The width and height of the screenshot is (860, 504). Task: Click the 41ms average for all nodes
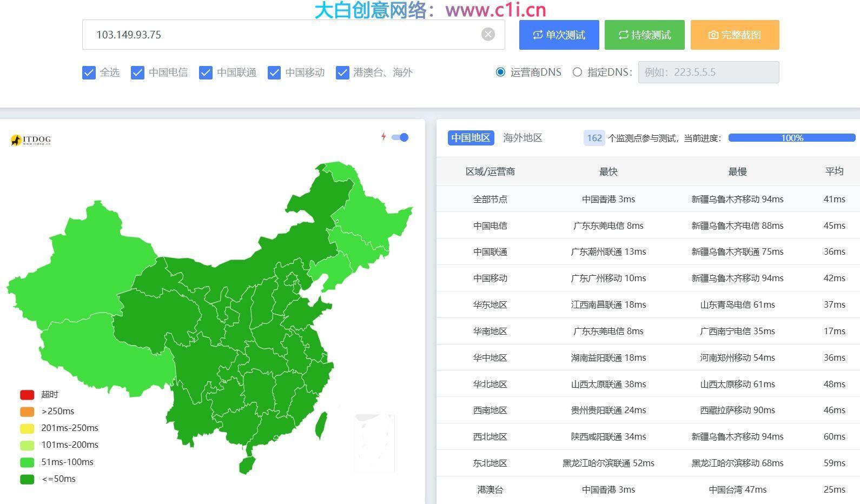pyautogui.click(x=834, y=199)
